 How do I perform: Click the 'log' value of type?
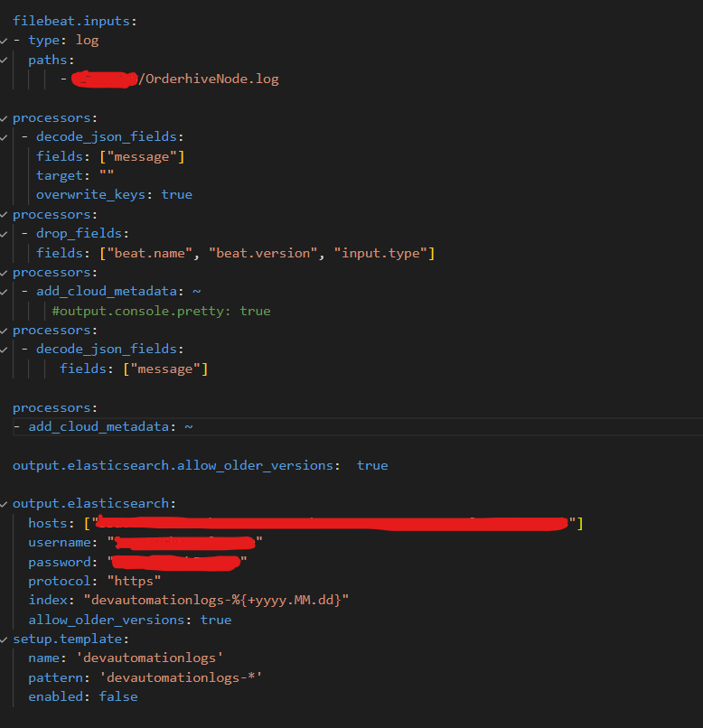(88, 41)
